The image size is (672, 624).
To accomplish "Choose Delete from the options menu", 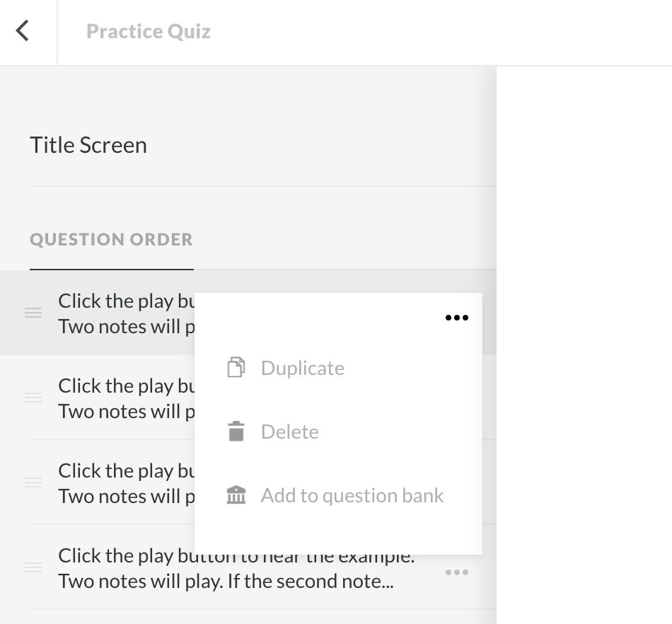I will coord(289,432).
